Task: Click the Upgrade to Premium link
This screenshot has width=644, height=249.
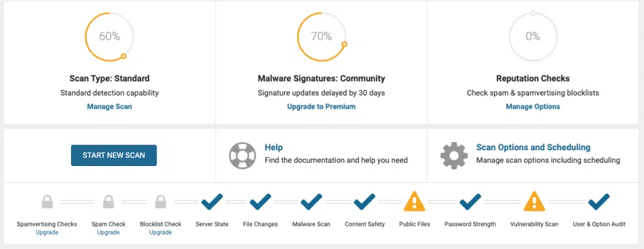Action: click(321, 106)
